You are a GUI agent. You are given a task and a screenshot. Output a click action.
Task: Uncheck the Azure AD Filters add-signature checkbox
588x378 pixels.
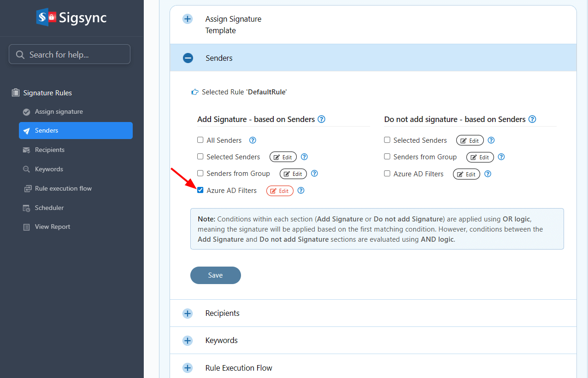coord(200,190)
